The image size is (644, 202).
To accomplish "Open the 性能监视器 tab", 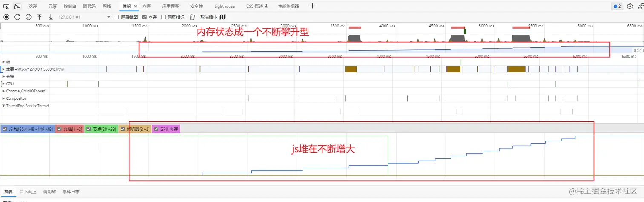I will (288, 6).
